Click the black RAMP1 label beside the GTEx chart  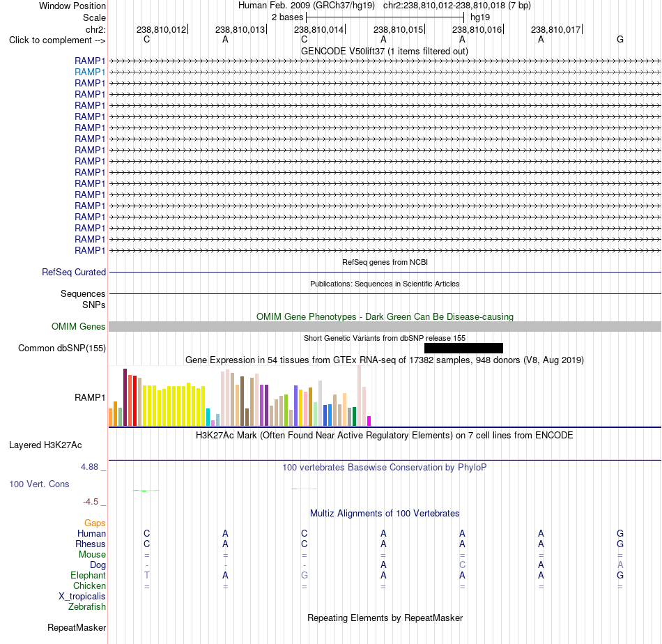(90, 397)
